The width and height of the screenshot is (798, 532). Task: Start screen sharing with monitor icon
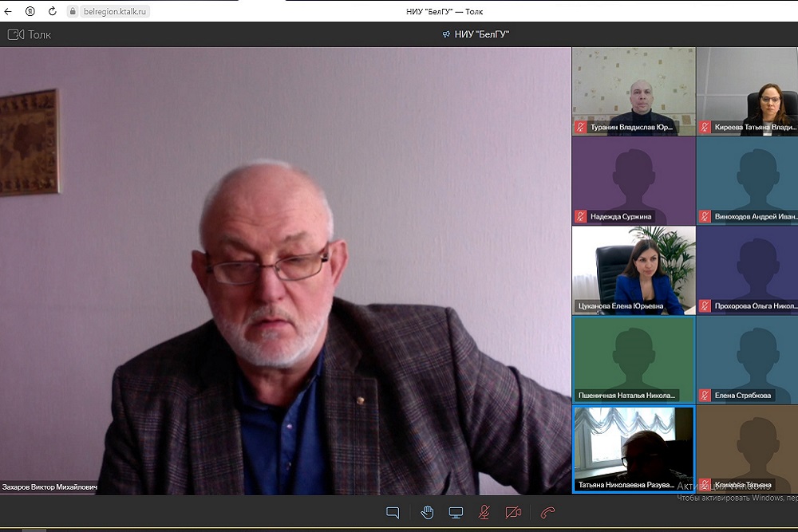tap(456, 513)
